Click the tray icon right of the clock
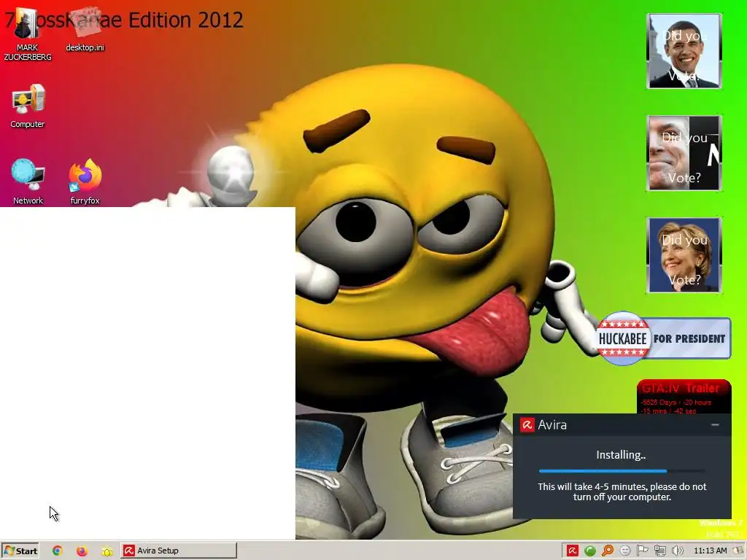 [739, 551]
